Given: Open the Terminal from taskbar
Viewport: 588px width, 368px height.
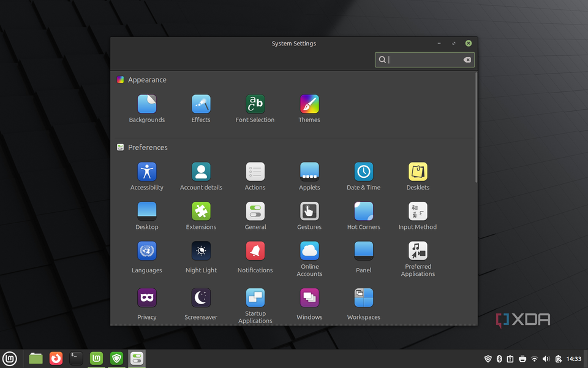Looking at the screenshot, I should pyautogui.click(x=76, y=359).
